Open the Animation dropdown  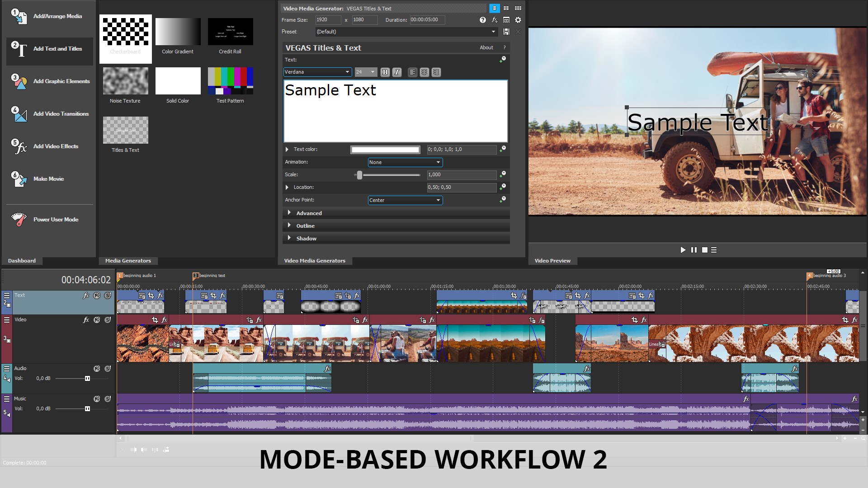point(405,162)
